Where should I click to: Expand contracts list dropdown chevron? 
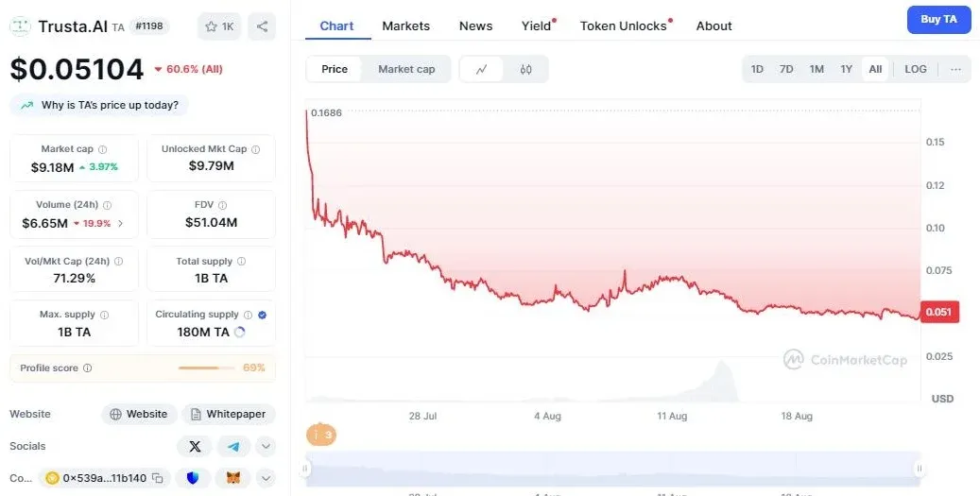tap(266, 478)
